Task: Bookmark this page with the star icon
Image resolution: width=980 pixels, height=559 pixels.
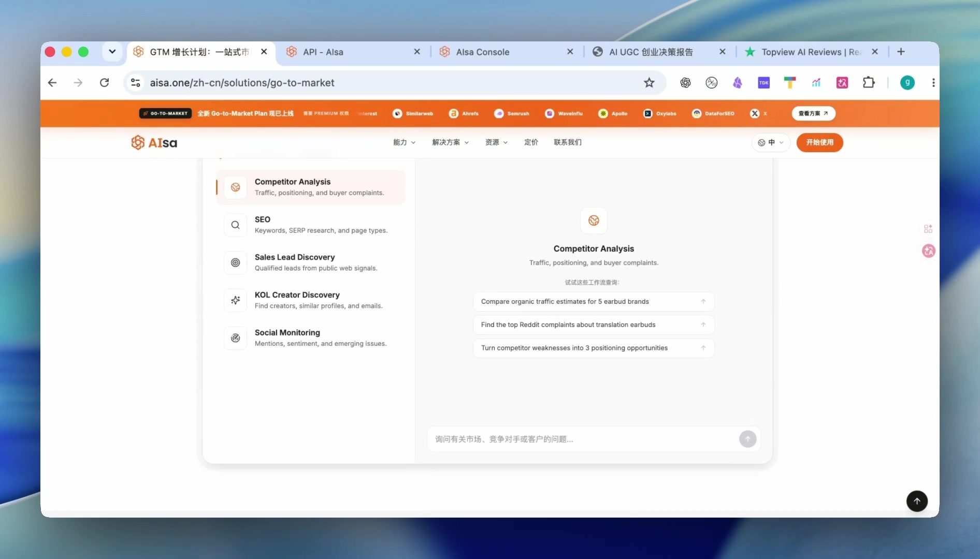Action: point(649,83)
